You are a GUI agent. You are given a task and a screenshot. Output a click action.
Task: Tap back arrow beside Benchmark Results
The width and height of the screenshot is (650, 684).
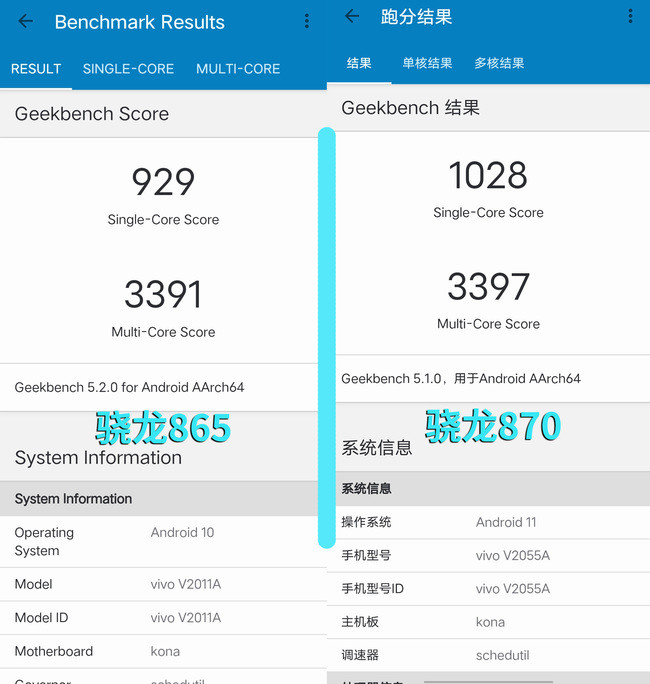pos(26,21)
